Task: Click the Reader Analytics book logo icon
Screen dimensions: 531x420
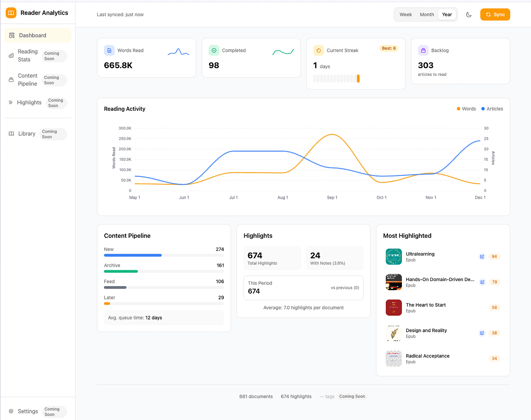Action: click(x=11, y=13)
